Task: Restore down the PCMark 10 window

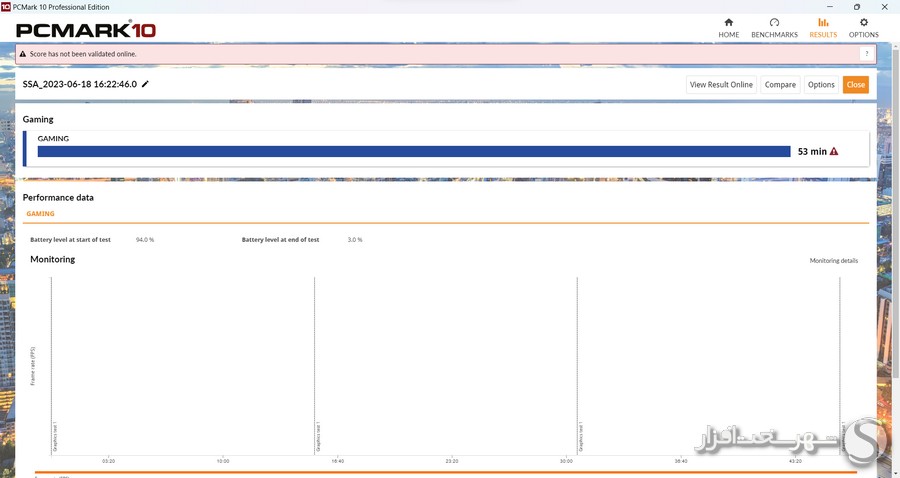Action: [857, 7]
